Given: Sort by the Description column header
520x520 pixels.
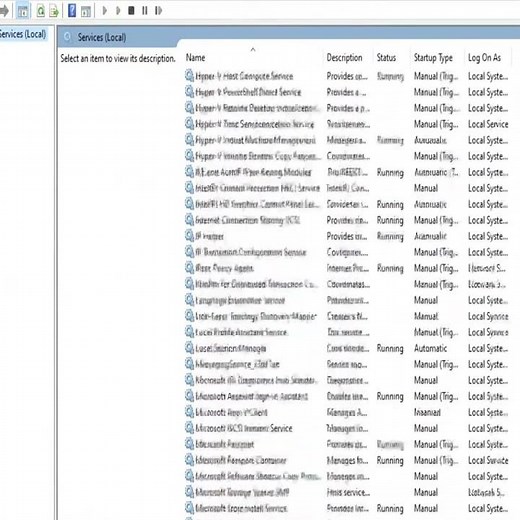Looking at the screenshot, I should (344, 58).
